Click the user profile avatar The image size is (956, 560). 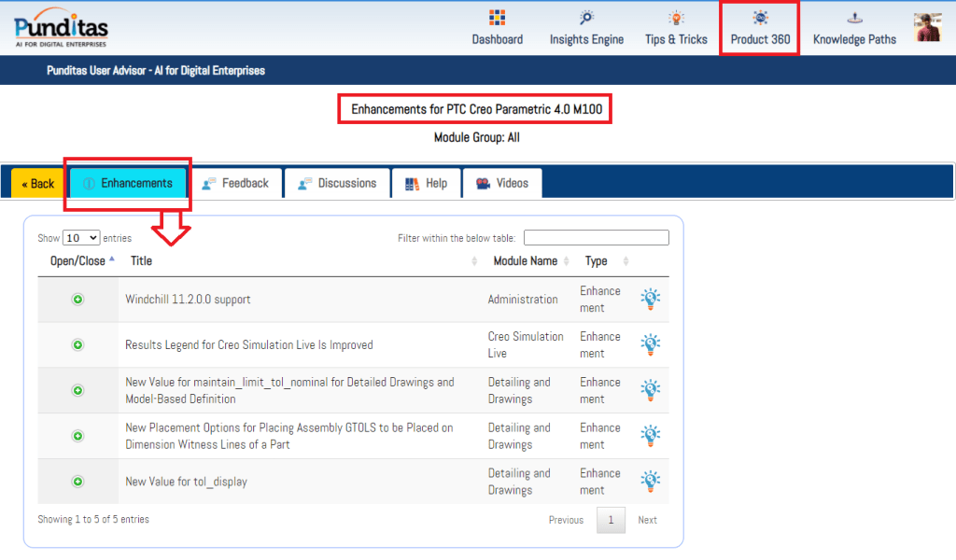pos(927,27)
